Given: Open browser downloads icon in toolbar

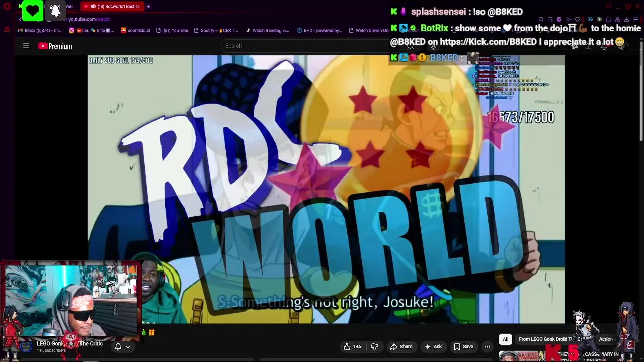Looking at the screenshot, I should coord(626,19).
